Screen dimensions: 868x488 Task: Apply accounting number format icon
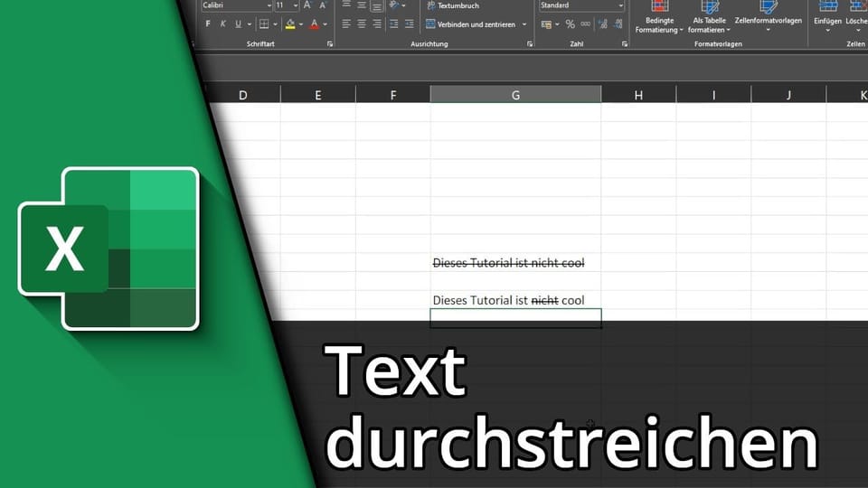coord(546,24)
